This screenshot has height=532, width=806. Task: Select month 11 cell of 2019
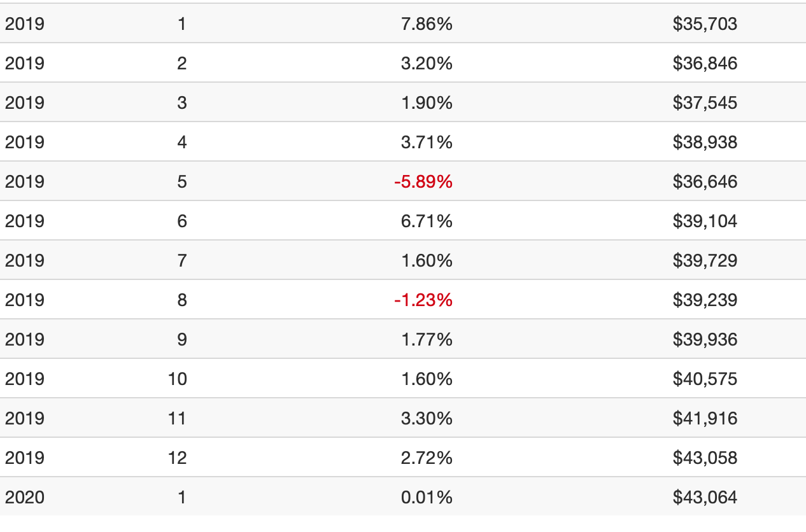(x=177, y=418)
